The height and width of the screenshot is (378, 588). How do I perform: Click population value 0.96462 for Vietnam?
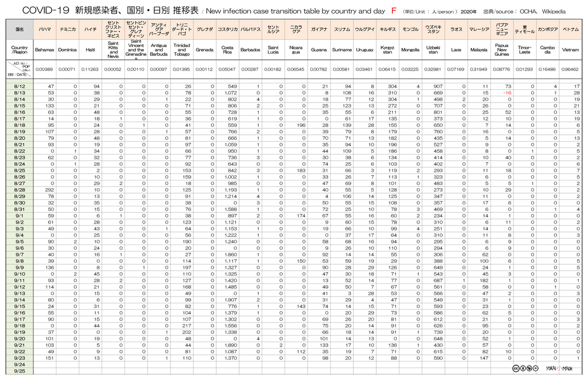[x=571, y=70]
